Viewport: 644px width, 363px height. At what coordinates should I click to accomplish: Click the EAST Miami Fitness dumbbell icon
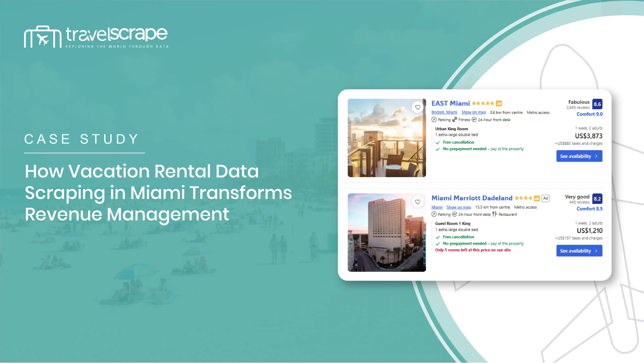(x=455, y=120)
